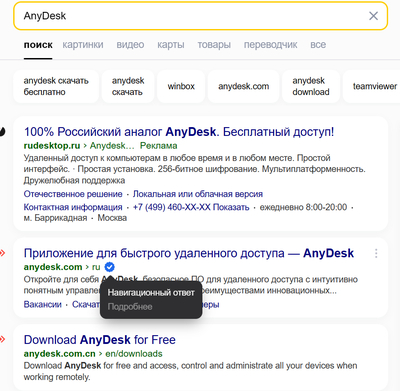Click the en/downloads path link
The image size is (400, 391).
134,354
